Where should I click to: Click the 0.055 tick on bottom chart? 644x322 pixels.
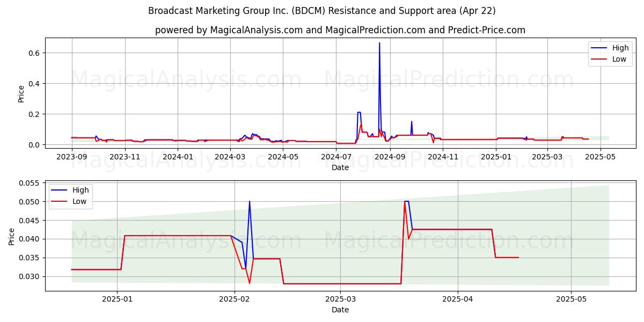pyautogui.click(x=30, y=183)
